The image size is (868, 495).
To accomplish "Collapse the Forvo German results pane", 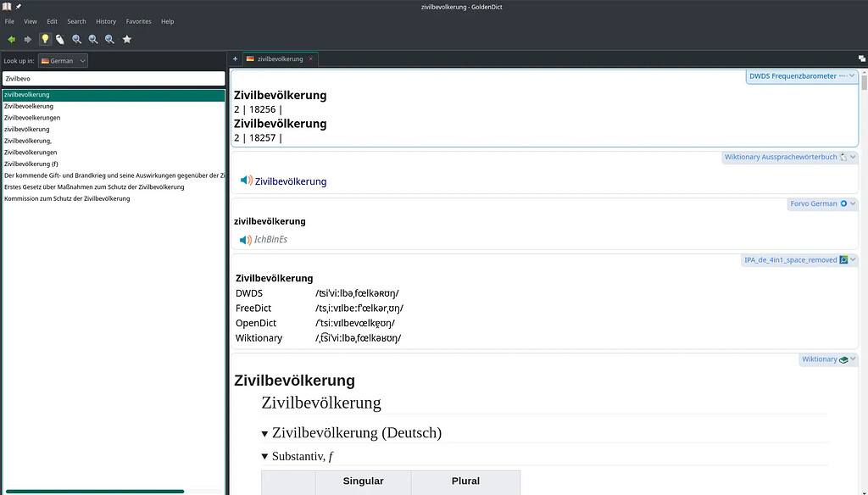I will click(853, 203).
